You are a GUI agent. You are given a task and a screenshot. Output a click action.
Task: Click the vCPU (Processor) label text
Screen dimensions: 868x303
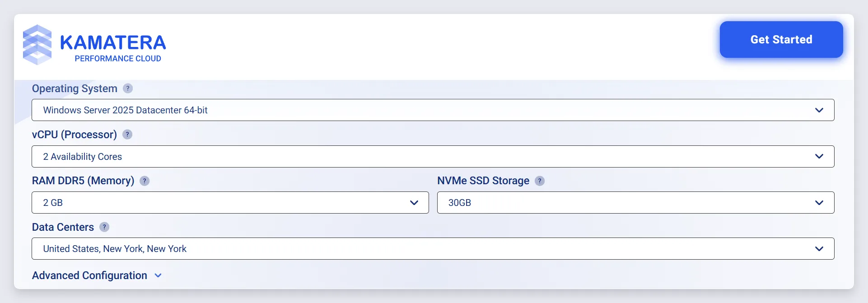click(x=75, y=135)
